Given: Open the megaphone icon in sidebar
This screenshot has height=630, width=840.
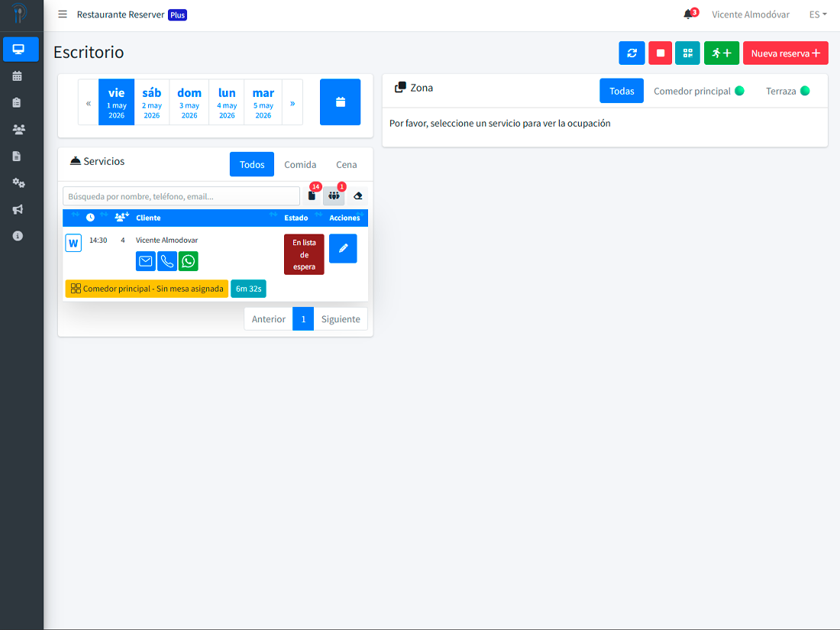Looking at the screenshot, I should (x=18, y=209).
